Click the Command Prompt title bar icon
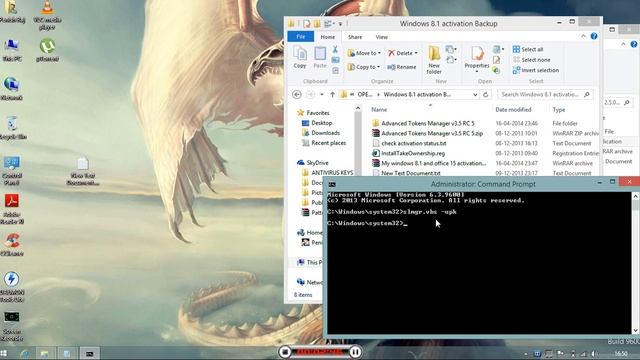The height and width of the screenshot is (360, 640). pos(332,184)
